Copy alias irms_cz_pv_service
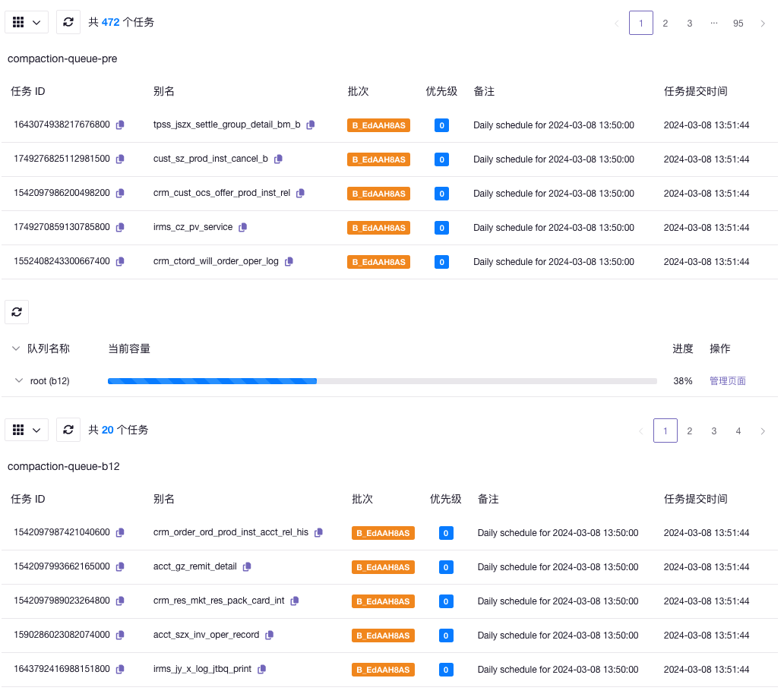The height and width of the screenshot is (697, 784). coord(243,227)
